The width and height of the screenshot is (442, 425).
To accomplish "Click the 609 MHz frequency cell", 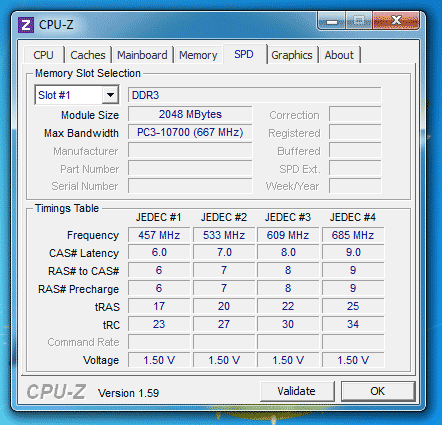I will (x=288, y=235).
